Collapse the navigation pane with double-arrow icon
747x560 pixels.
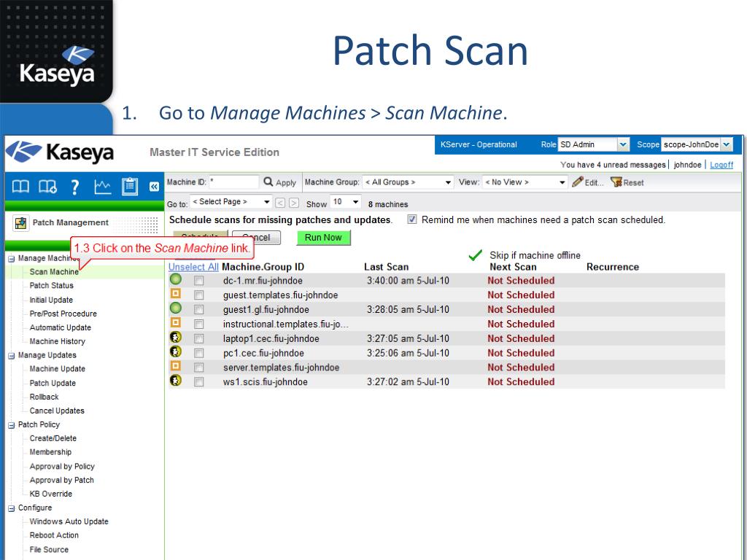pos(154,187)
